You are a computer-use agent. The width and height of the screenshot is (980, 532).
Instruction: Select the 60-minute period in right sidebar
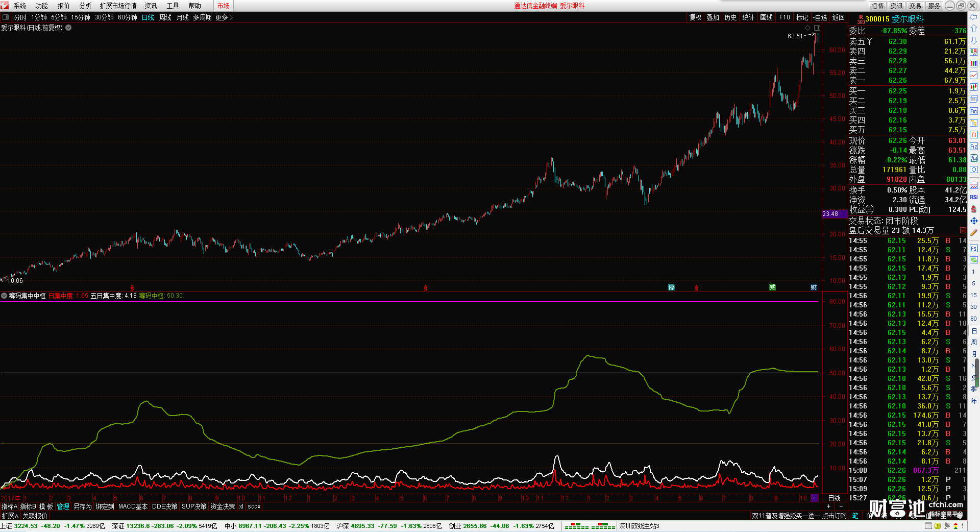(973, 319)
